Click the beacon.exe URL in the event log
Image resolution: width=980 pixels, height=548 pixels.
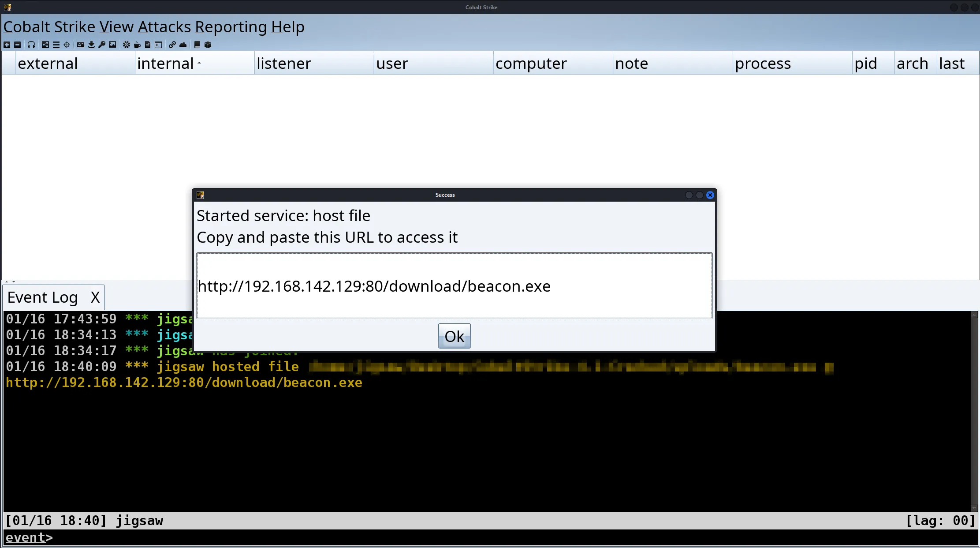tap(184, 383)
